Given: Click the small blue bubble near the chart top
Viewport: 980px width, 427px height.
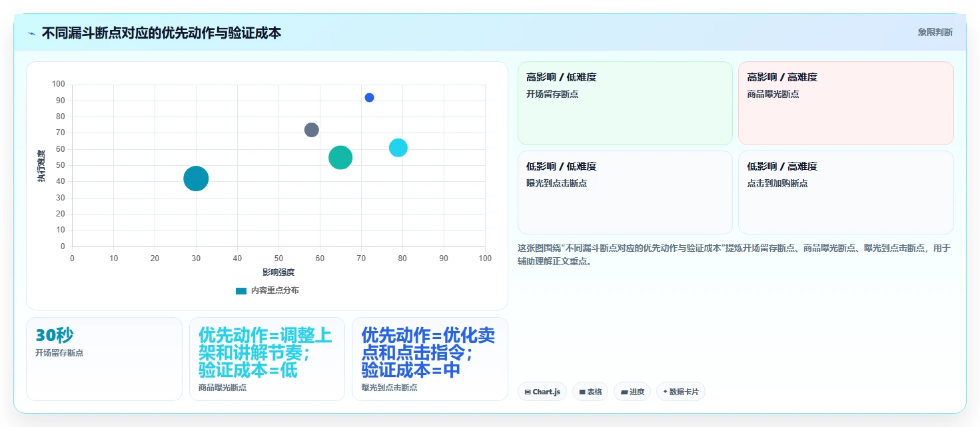Looking at the screenshot, I should pos(369,98).
